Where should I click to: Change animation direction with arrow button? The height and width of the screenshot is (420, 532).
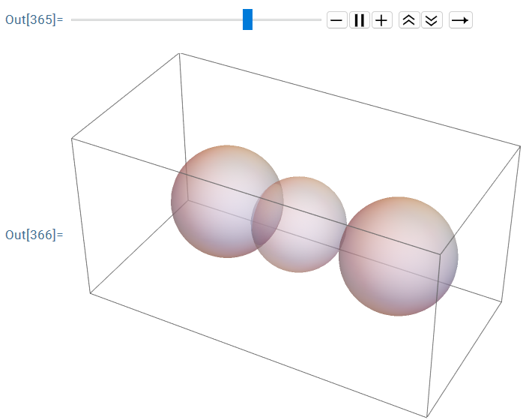(460, 20)
